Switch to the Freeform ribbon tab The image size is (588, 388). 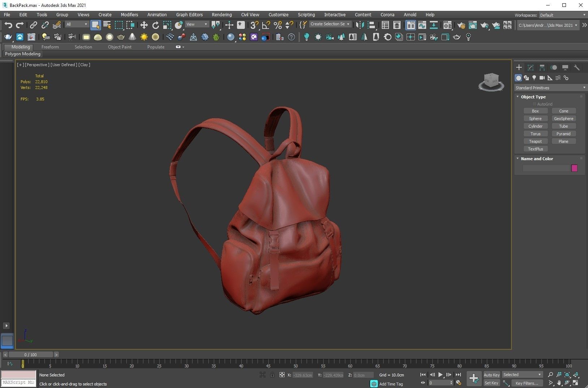coord(50,47)
